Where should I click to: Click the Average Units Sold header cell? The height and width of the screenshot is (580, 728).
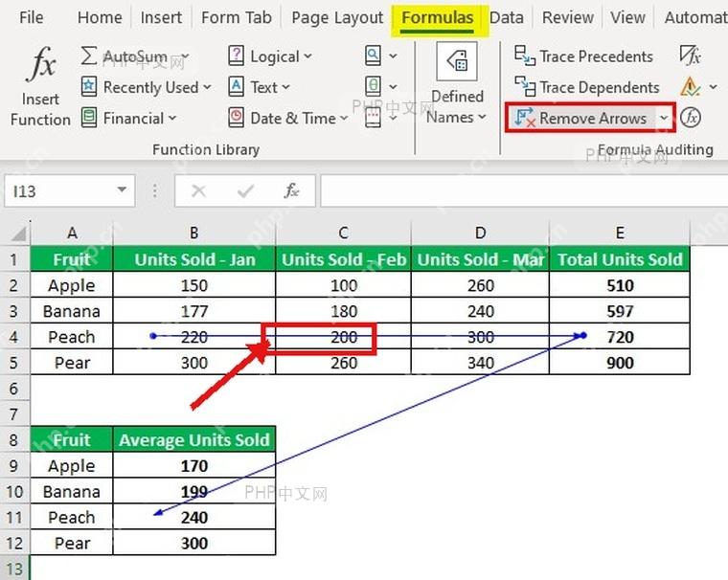click(x=194, y=439)
